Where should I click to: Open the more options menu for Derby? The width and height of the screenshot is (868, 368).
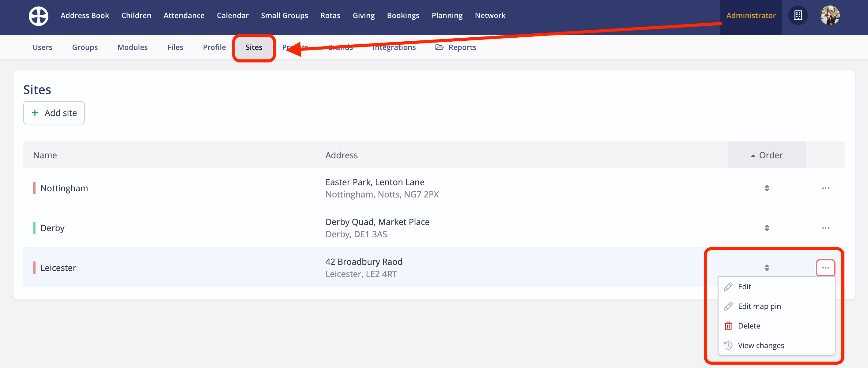825,228
